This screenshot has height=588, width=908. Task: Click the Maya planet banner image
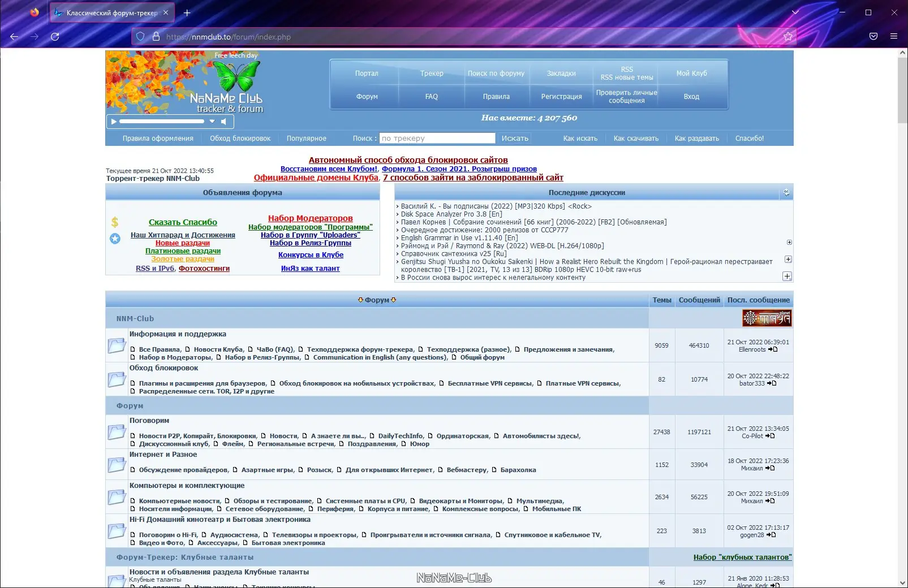tap(767, 318)
